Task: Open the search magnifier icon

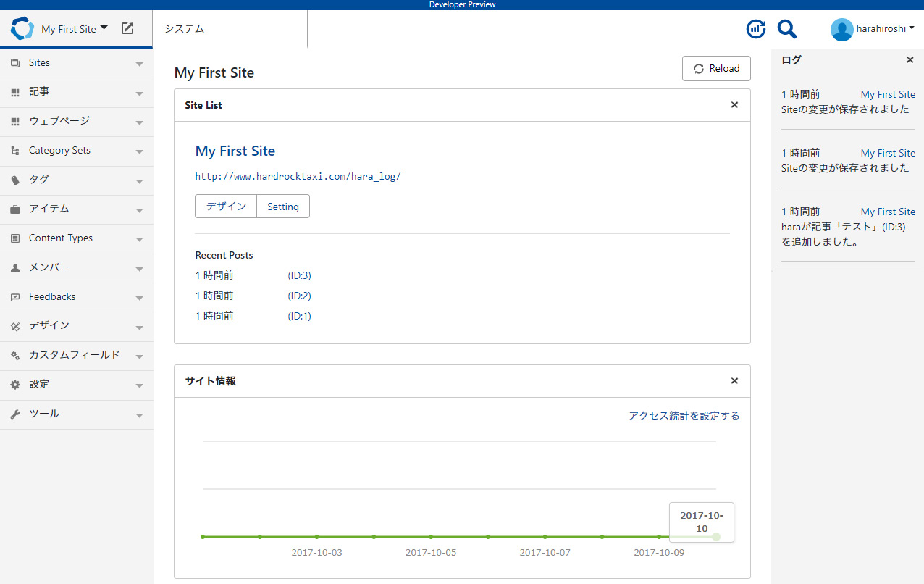Action: (787, 29)
